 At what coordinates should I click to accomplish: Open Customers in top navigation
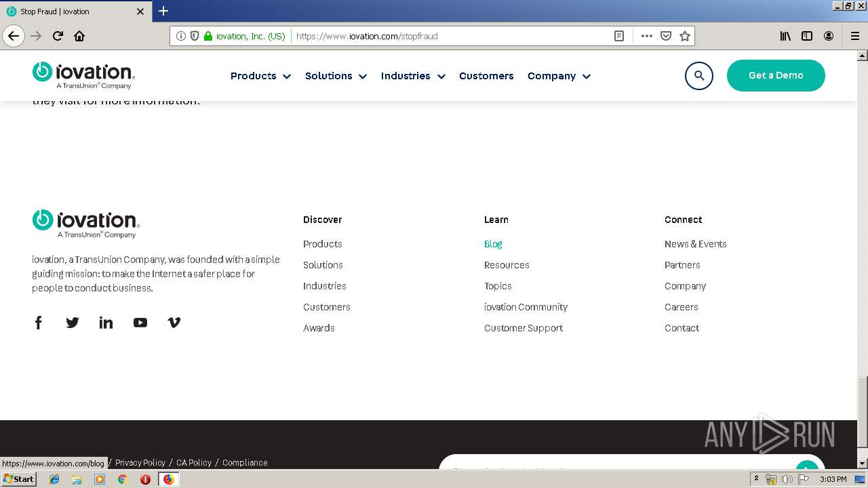tap(486, 76)
